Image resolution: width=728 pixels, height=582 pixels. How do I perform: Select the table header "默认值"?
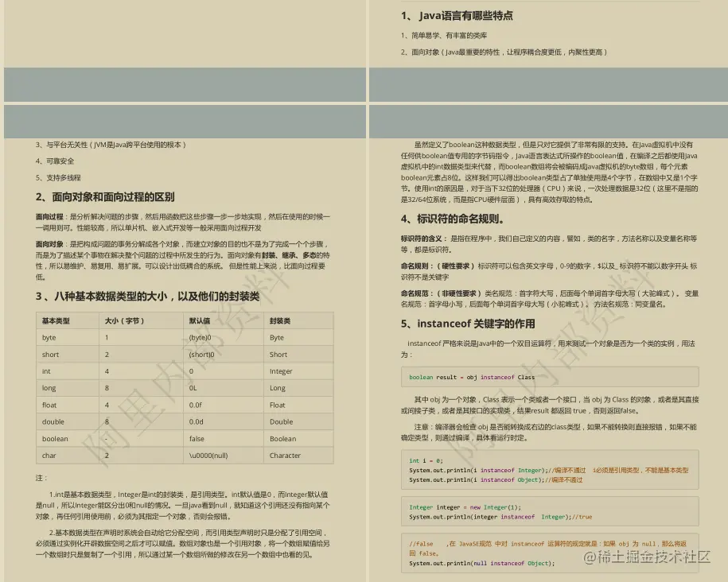tap(200, 320)
